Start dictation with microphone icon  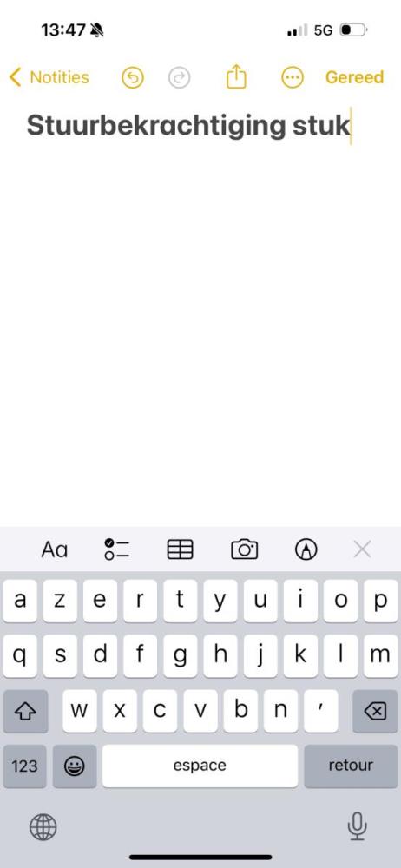(358, 826)
